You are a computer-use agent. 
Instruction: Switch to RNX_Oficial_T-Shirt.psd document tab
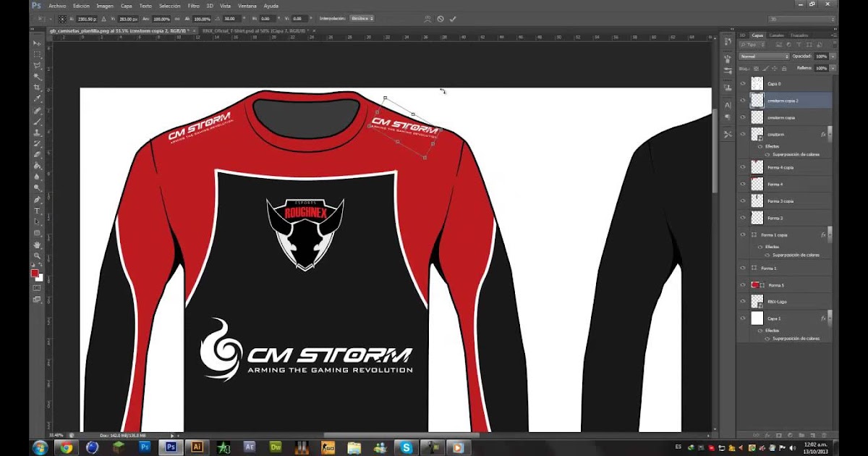coord(255,31)
